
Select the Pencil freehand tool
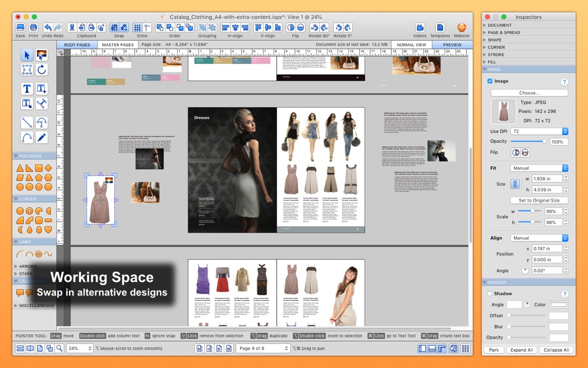(41, 137)
